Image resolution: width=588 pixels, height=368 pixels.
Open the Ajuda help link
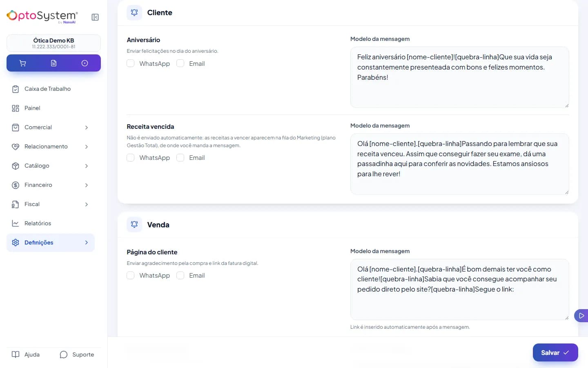(26, 355)
